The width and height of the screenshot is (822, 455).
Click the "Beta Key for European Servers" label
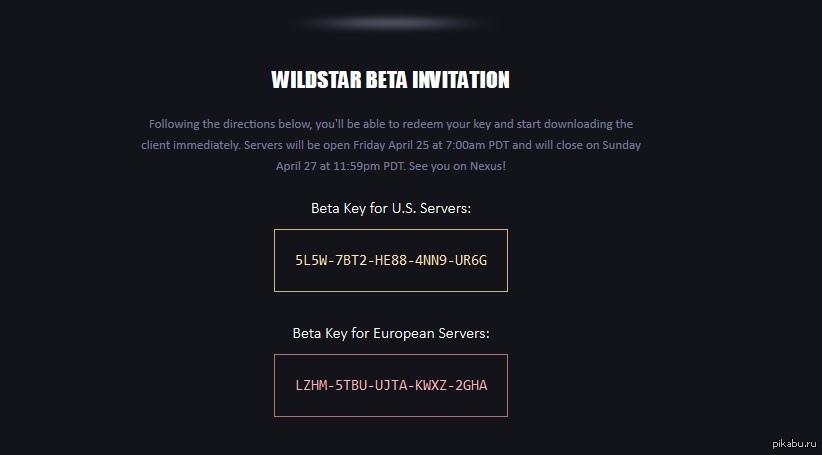390,333
